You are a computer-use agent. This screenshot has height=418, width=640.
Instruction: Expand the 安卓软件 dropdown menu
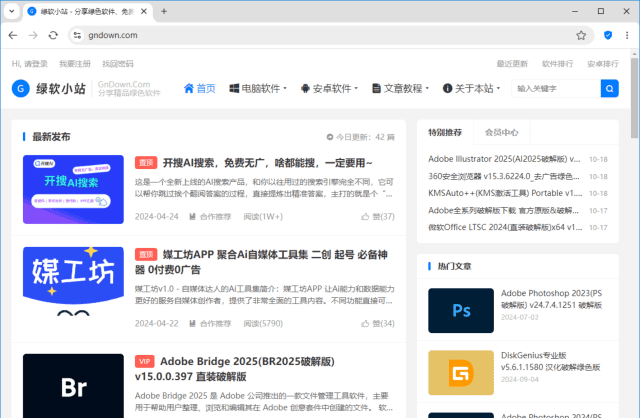329,89
